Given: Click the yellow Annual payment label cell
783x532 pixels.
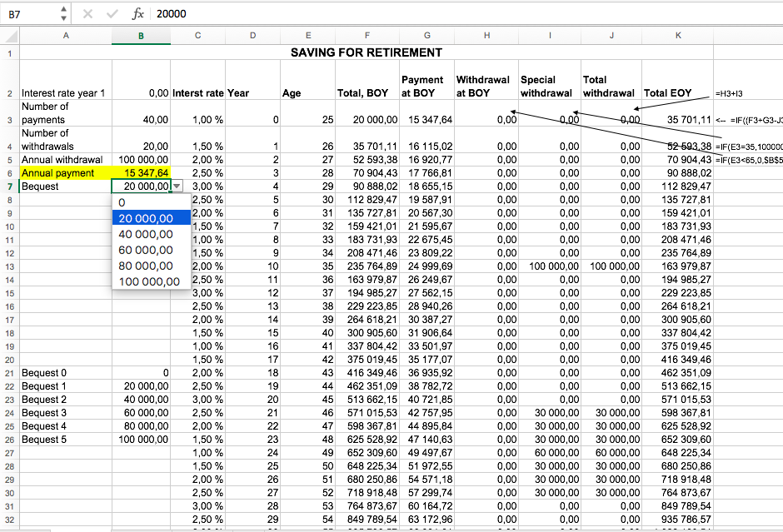Looking at the screenshot, I should tap(66, 173).
